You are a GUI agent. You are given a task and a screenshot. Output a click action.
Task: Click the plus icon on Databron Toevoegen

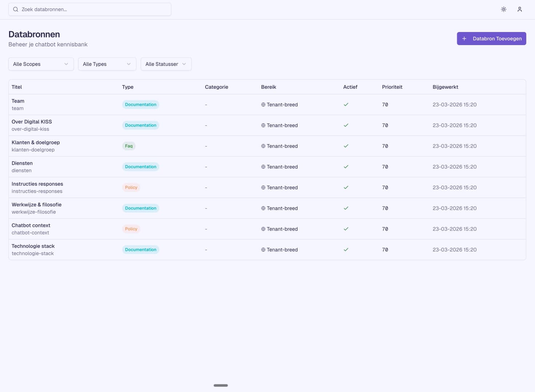click(464, 39)
